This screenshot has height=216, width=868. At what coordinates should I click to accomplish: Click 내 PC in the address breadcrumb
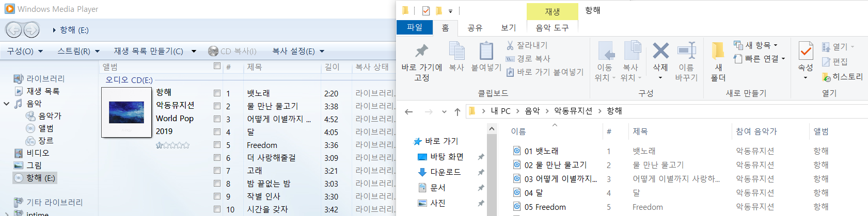500,111
